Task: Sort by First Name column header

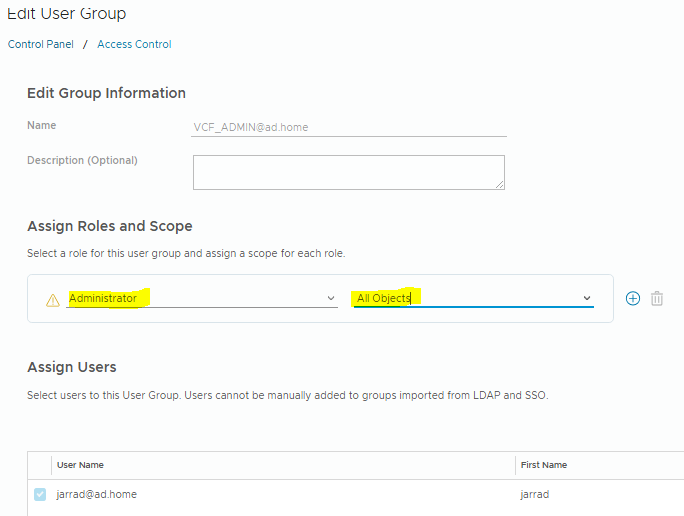Action: tap(545, 465)
